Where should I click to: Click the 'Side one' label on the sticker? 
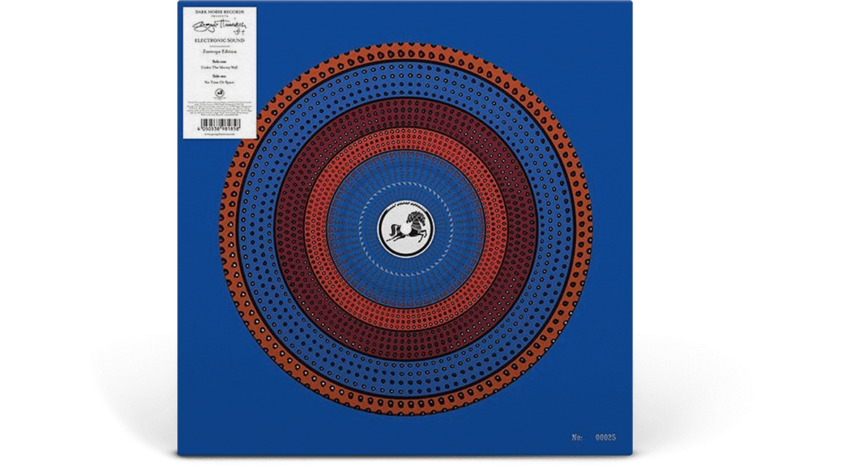[x=218, y=61]
